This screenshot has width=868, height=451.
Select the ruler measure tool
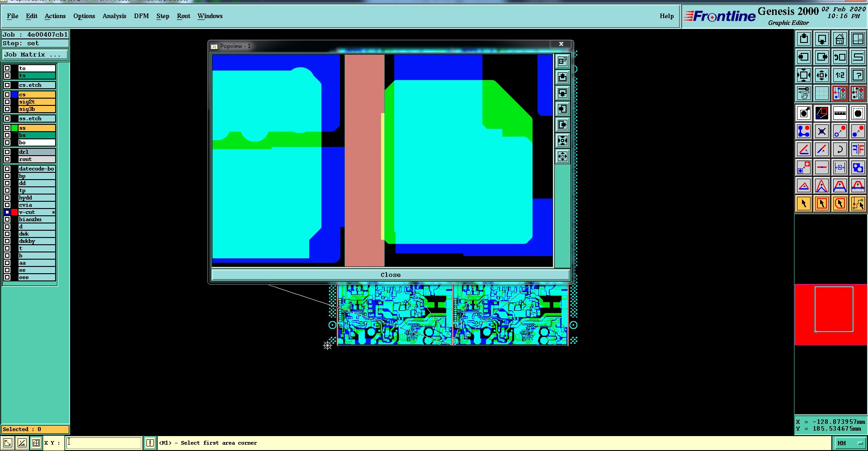(x=840, y=113)
